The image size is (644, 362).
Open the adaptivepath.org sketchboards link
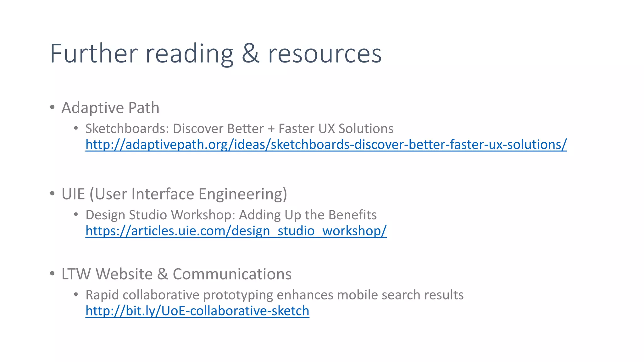pos(326,145)
